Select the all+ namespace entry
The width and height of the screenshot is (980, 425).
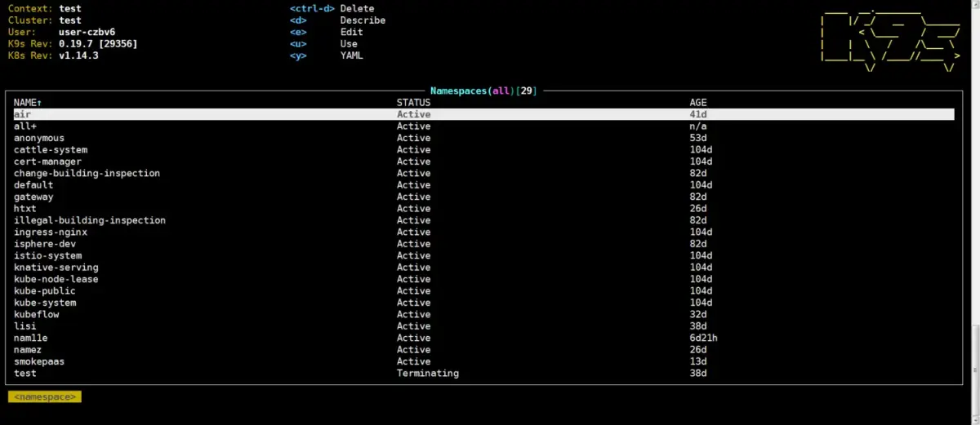(25, 126)
